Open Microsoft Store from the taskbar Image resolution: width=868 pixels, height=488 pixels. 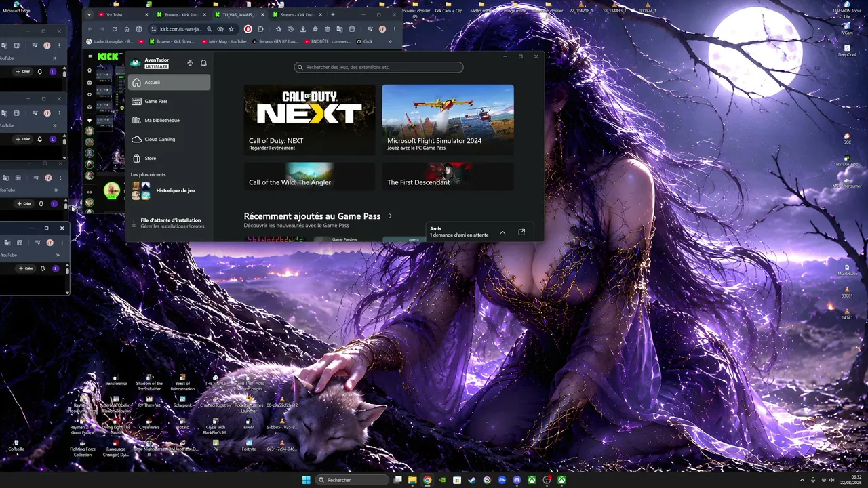pyautogui.click(x=457, y=480)
